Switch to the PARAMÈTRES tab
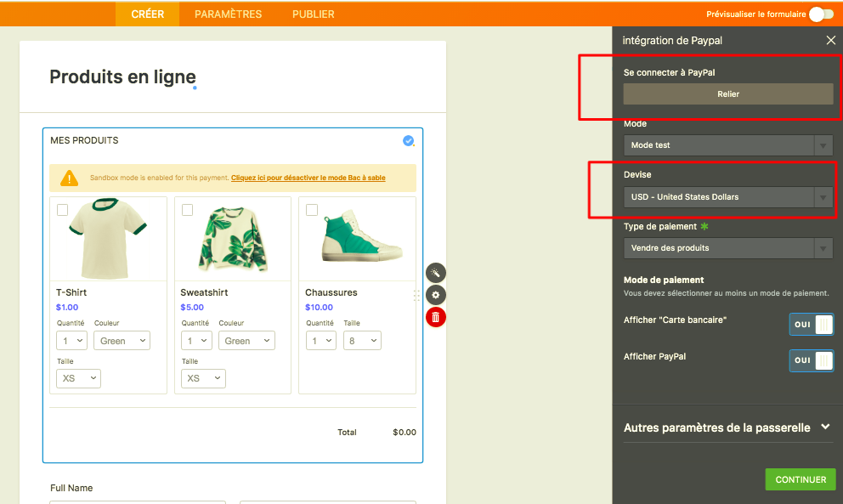The width and height of the screenshot is (843, 504). 228,14
